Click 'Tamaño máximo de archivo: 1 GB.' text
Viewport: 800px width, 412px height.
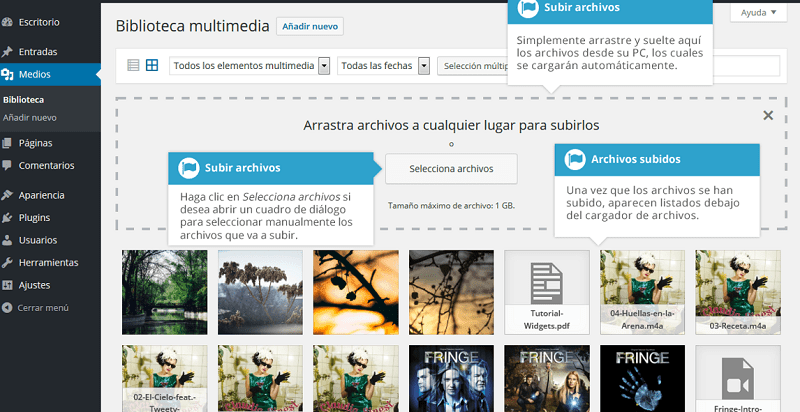point(451,206)
